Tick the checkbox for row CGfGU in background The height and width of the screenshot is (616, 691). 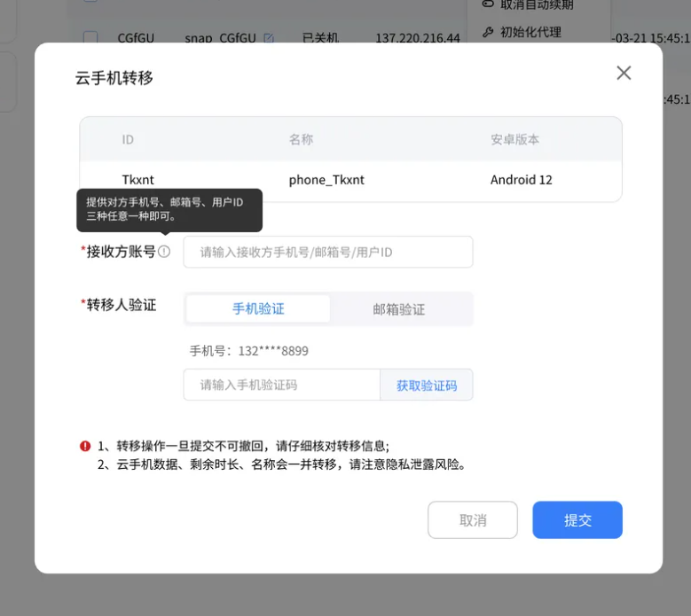[x=90, y=37]
